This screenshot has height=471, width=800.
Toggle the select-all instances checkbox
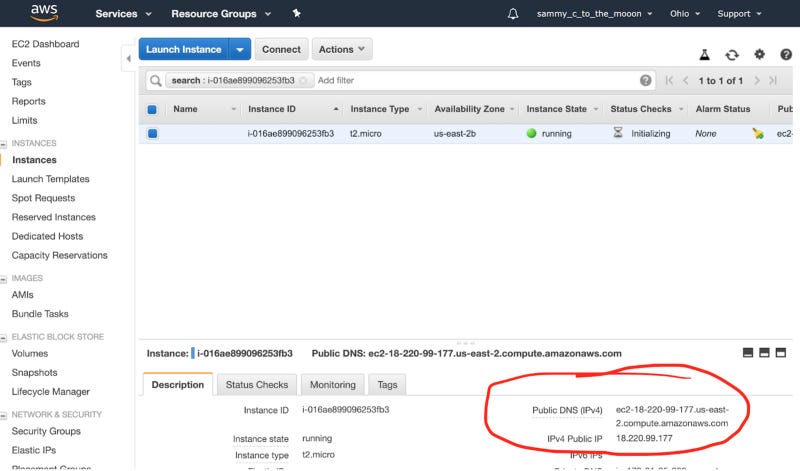(152, 109)
